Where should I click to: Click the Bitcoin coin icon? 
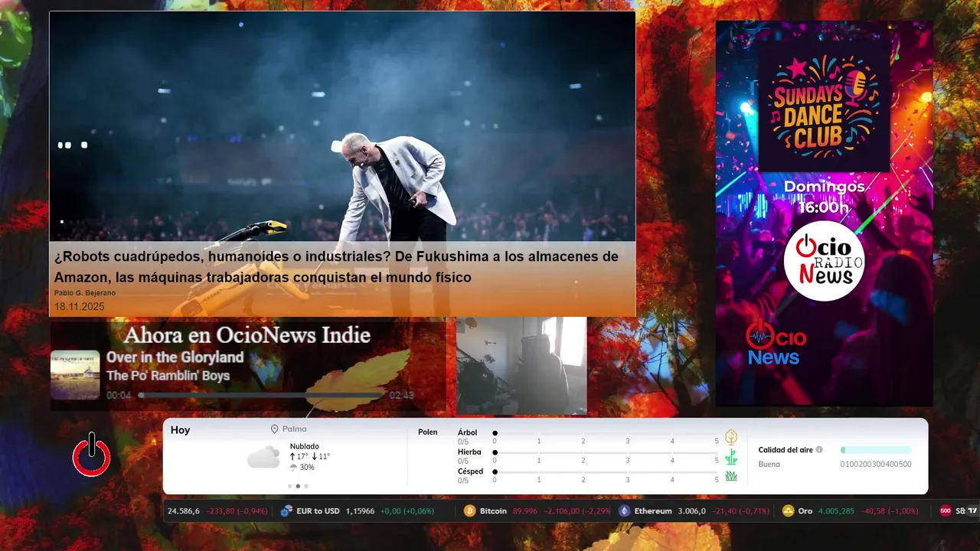pyautogui.click(x=470, y=510)
